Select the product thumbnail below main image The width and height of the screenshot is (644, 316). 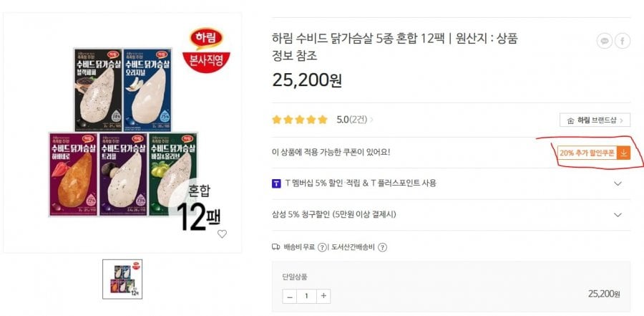pyautogui.click(x=122, y=279)
